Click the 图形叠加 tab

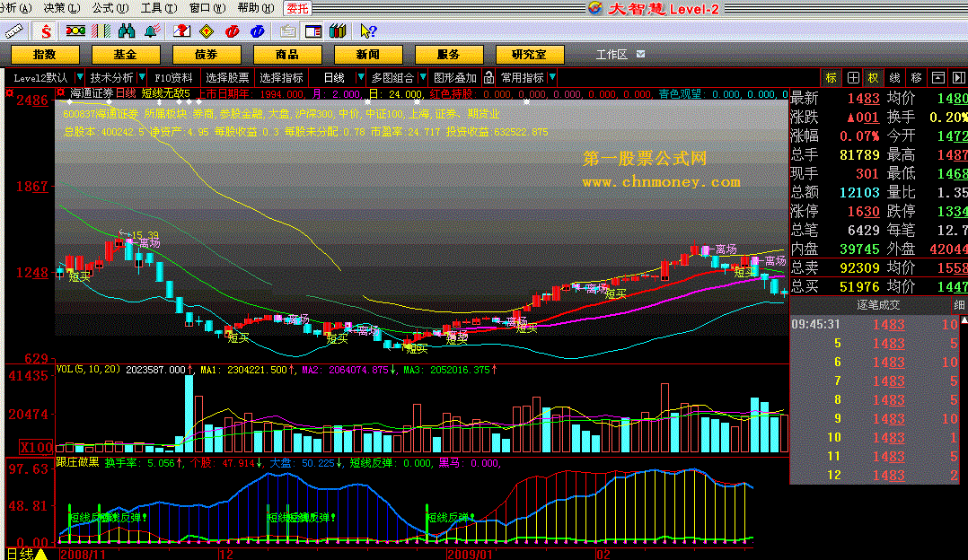tap(455, 78)
